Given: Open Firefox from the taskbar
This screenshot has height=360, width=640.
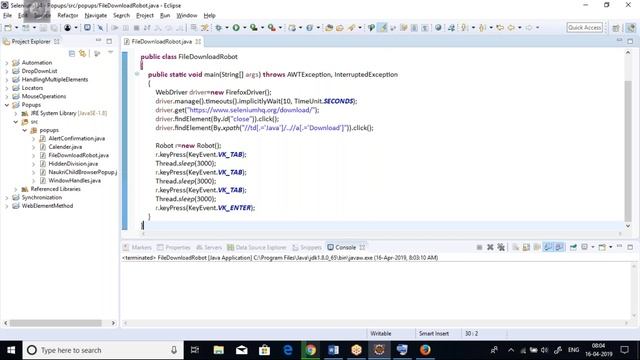Looking at the screenshot, I should pos(425,350).
